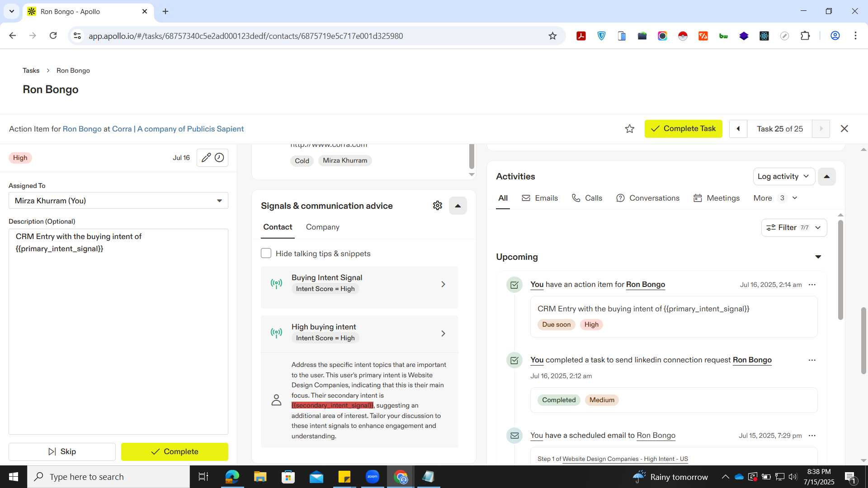Skip this task
868x488 pixels.
(x=62, y=451)
